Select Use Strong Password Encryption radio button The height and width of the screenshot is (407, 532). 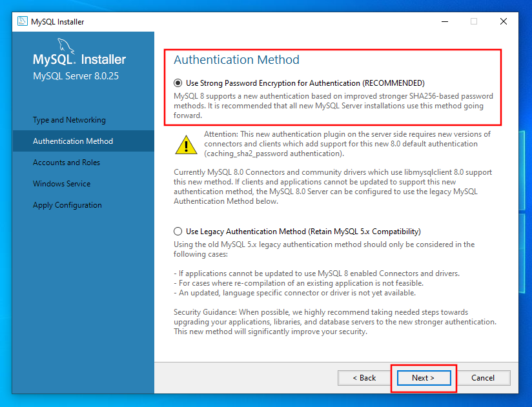178,83
